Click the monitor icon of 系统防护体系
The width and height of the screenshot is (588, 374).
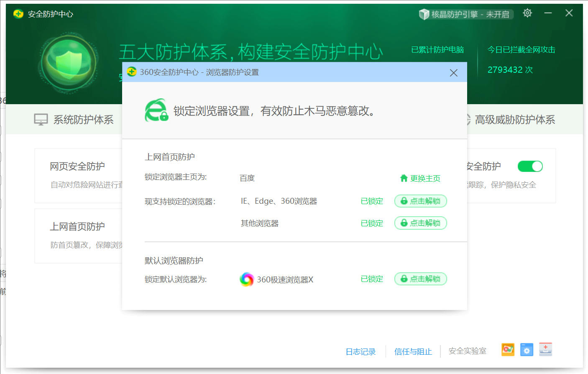pos(41,120)
